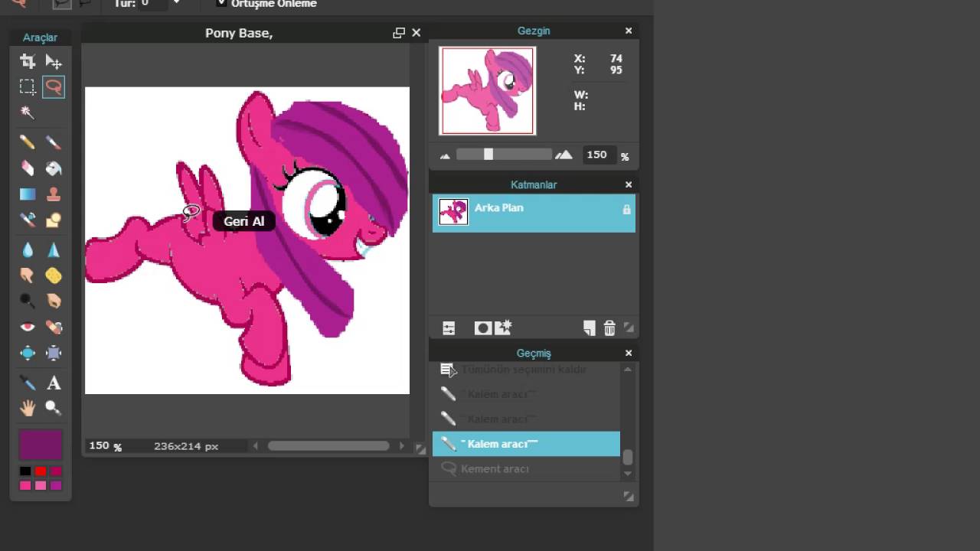Select the Pencil tool
The image size is (980, 551).
click(x=28, y=142)
